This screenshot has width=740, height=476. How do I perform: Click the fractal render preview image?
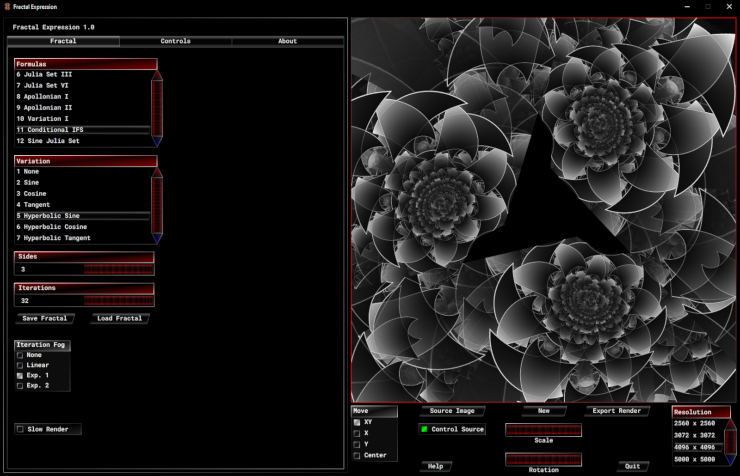click(x=543, y=210)
